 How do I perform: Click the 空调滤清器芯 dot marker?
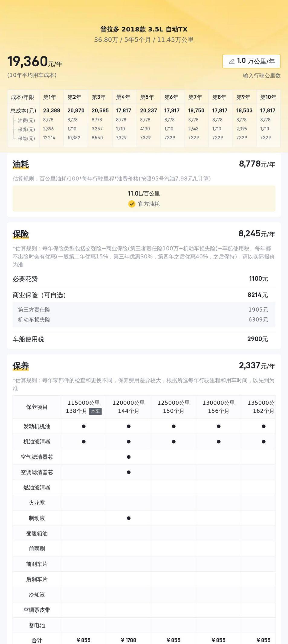(129, 472)
